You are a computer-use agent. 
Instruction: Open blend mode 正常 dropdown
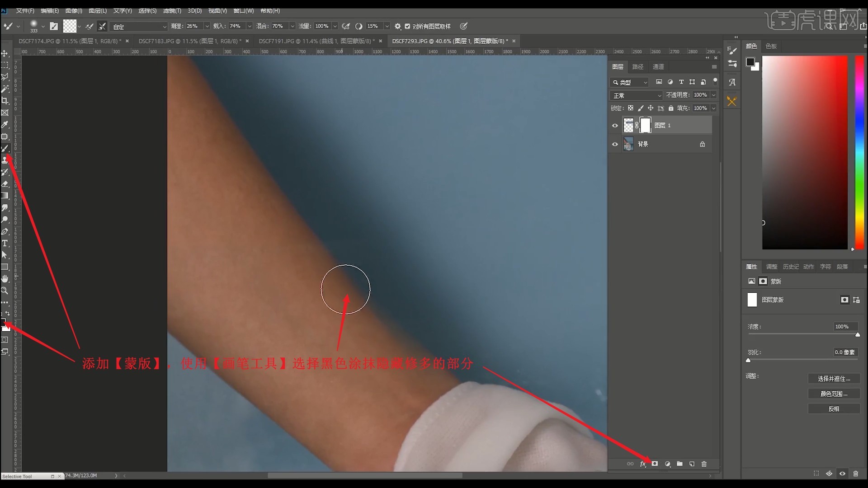coord(637,95)
